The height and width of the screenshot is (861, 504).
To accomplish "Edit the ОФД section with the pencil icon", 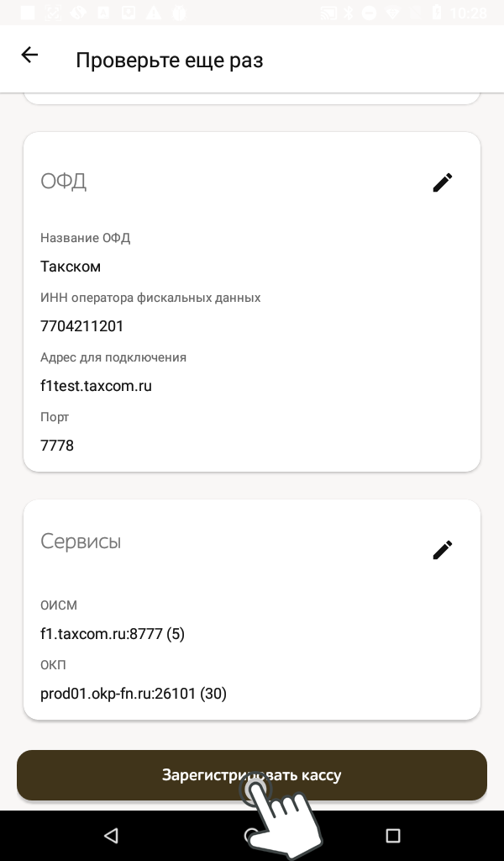I will (443, 182).
